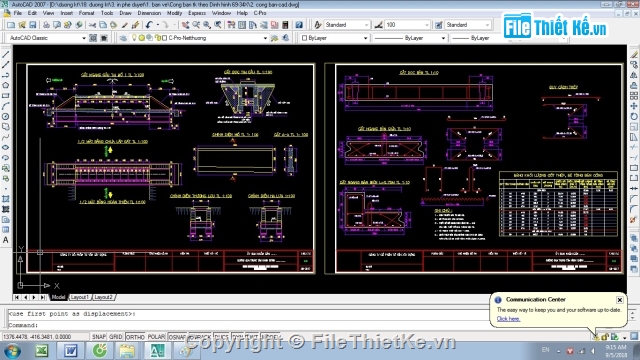Click the Save icon in toolbar

click(33, 25)
